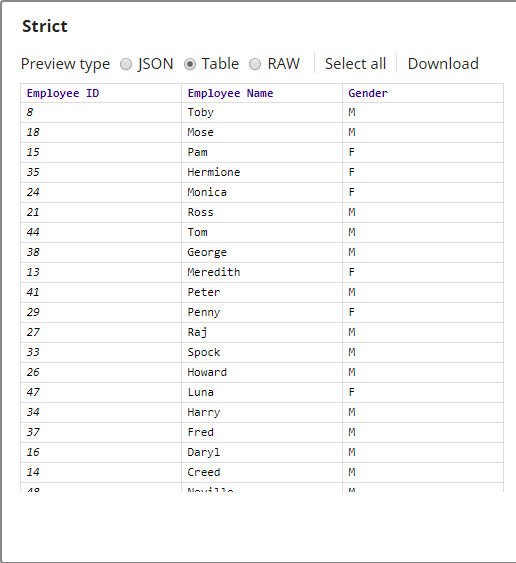Click the Employee ID cell 26
Screen dimensions: 516x563
(x=101, y=372)
